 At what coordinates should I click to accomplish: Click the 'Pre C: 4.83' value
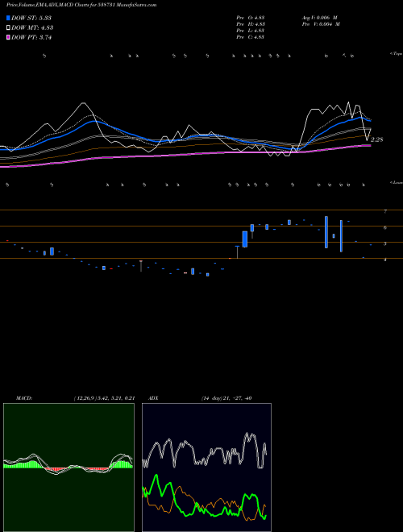pos(251,37)
